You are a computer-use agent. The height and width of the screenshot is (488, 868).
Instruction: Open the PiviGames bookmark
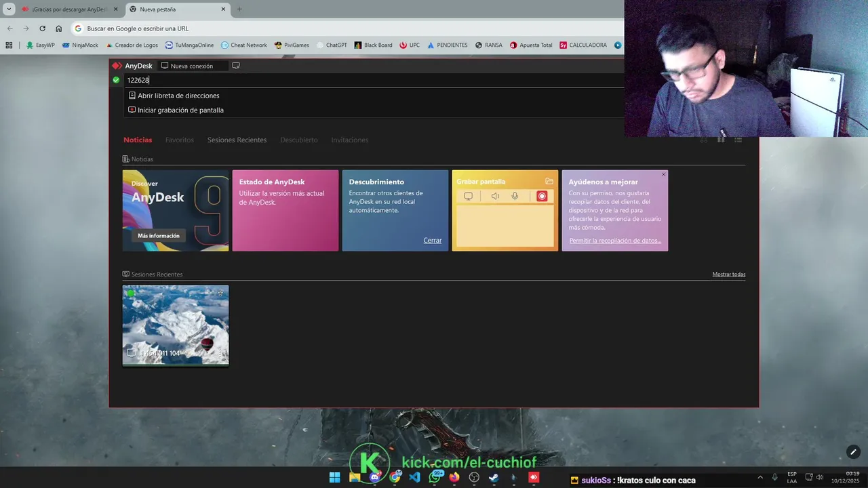click(x=292, y=45)
